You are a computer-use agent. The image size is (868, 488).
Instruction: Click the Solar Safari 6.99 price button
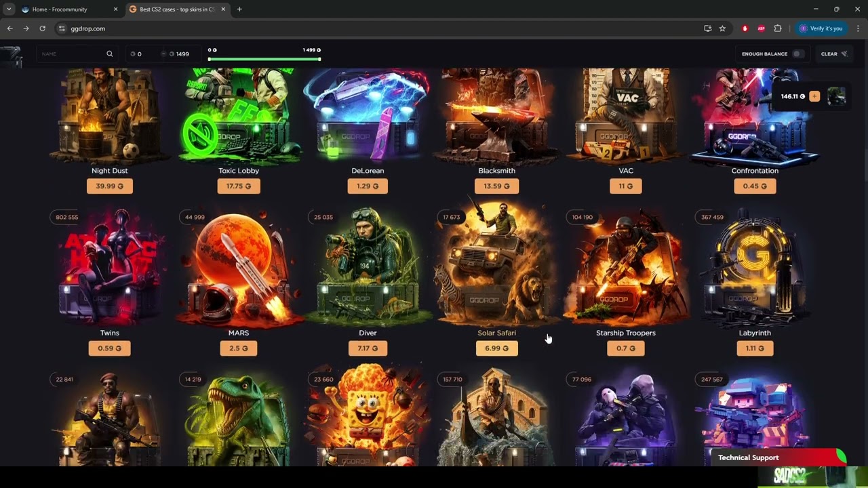pos(497,348)
